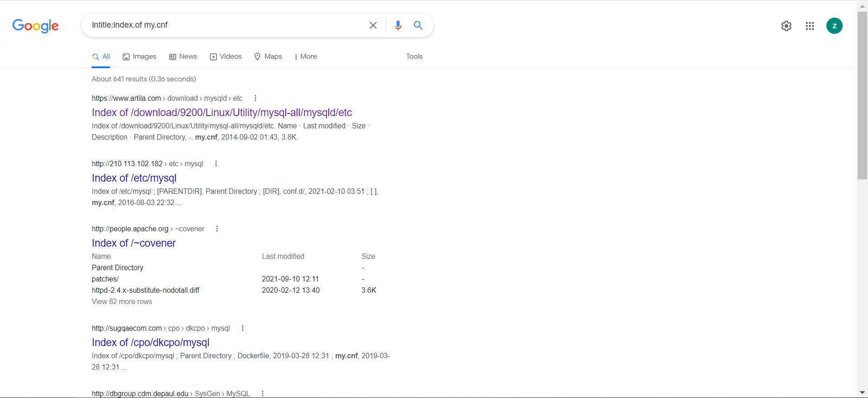The height and width of the screenshot is (398, 868).
Task: Click the 2021-09-10 12:11 date cell
Action: (290, 279)
